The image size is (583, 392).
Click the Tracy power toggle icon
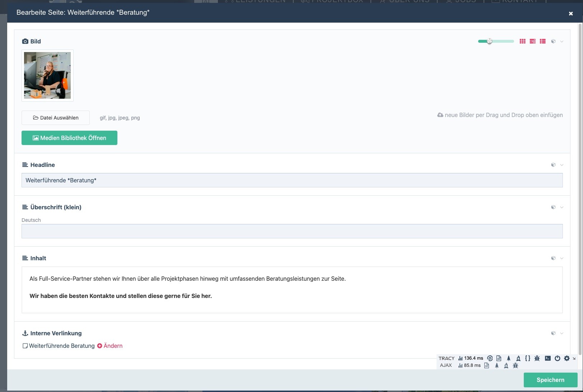tap(557, 358)
